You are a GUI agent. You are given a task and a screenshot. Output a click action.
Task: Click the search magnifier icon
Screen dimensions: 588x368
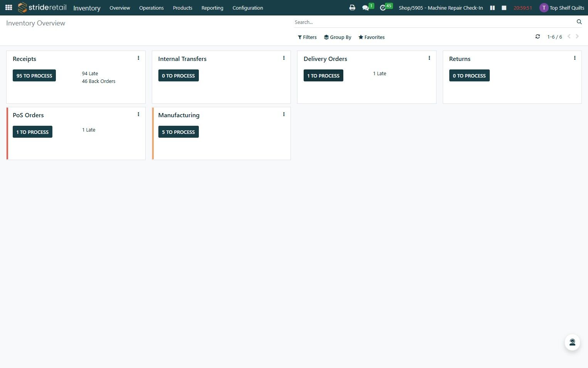tap(579, 22)
